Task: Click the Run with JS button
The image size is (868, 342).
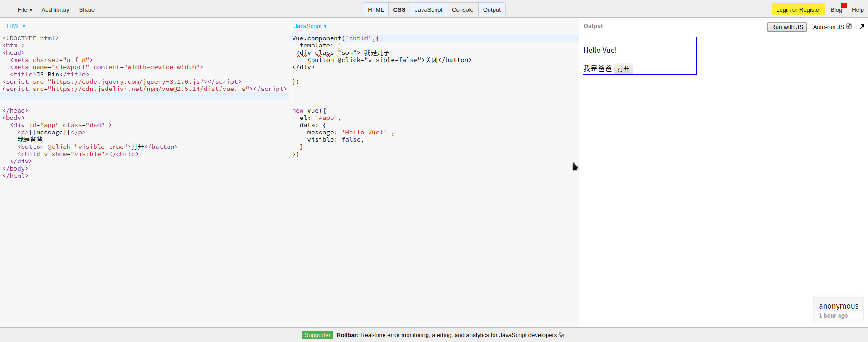Action: tap(786, 27)
